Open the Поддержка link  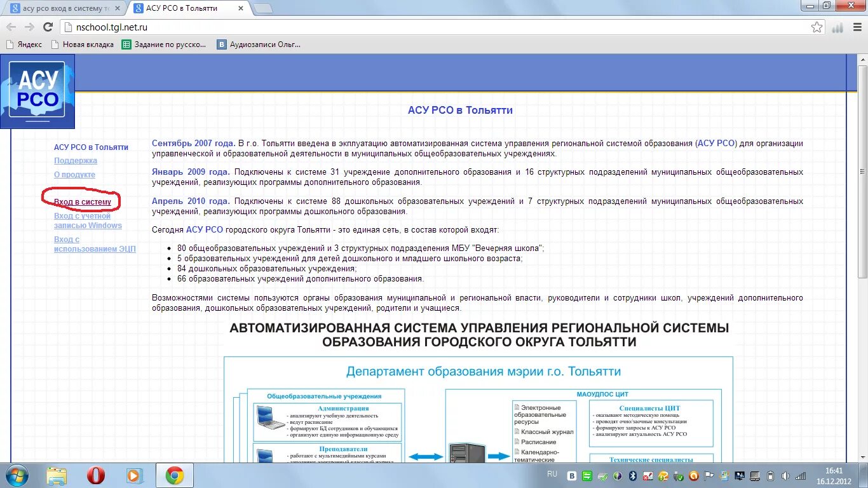(x=76, y=161)
